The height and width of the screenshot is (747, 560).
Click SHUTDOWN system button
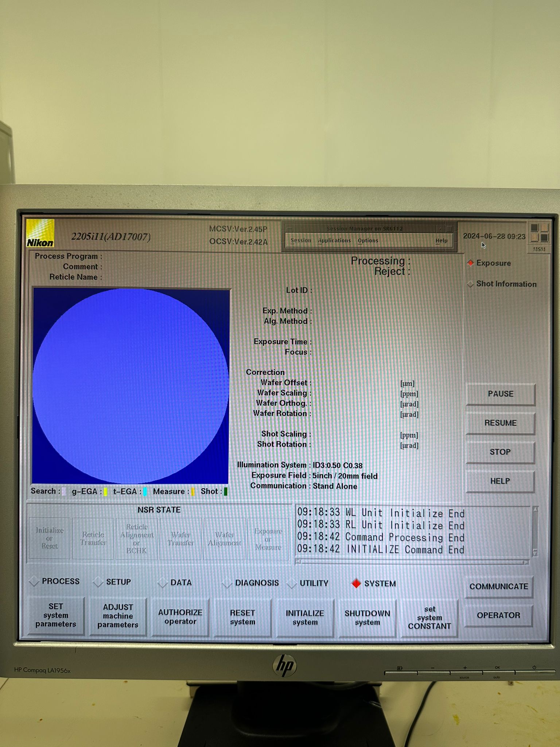pos(367,618)
